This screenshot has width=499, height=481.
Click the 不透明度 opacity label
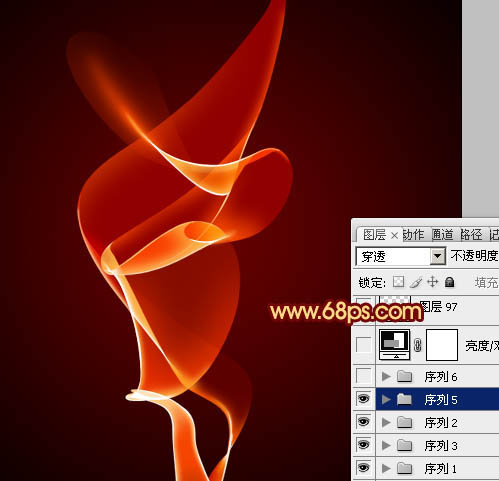coord(475,256)
